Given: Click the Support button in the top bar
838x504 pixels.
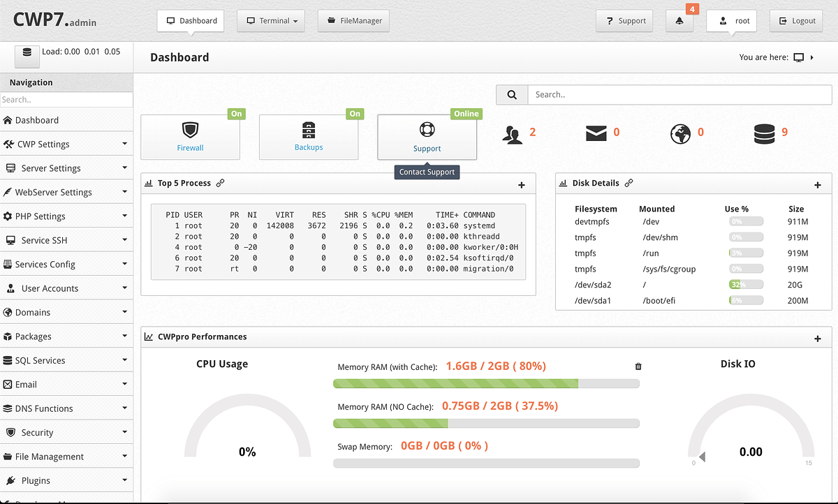Looking at the screenshot, I should [x=625, y=21].
